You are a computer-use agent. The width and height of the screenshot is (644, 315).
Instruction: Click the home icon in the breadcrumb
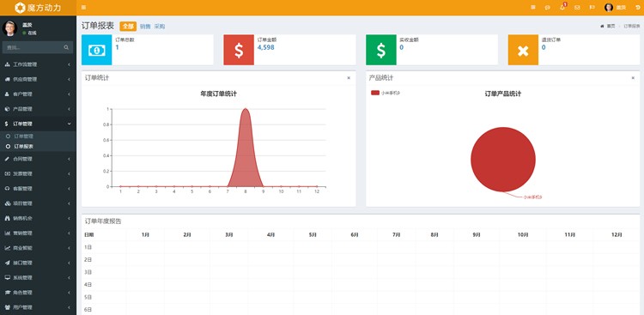602,26
